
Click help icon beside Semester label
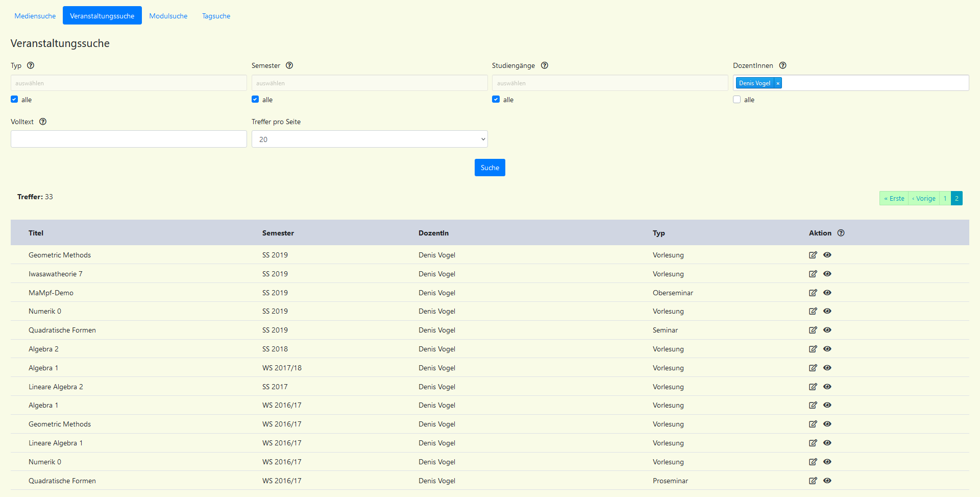click(289, 65)
